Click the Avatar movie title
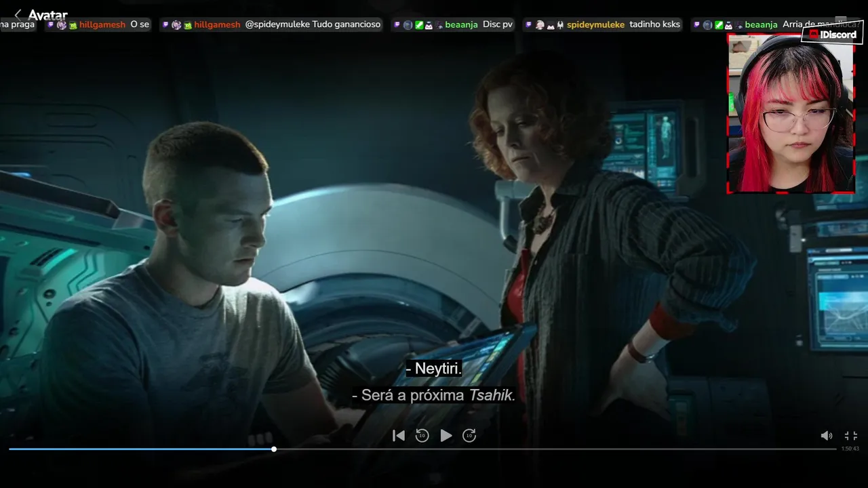This screenshot has height=488, width=868. pyautogui.click(x=47, y=15)
